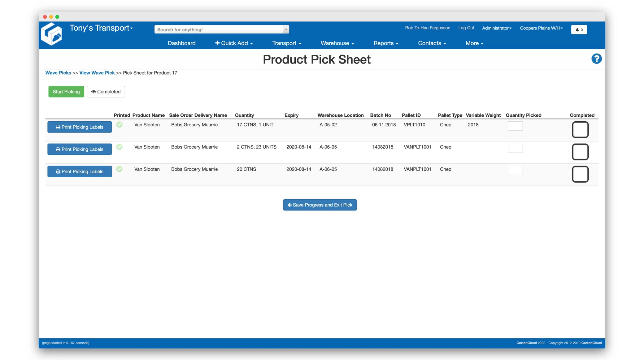Image resolution: width=644 pixels, height=360 pixels.
Task: Follow the View Wave Pick breadcrumb link
Action: tap(97, 73)
